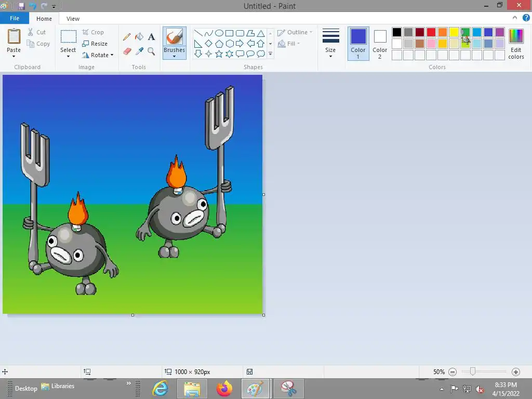532x399 pixels.
Task: Choose the Rounded rectangle shape
Action: pos(240,33)
